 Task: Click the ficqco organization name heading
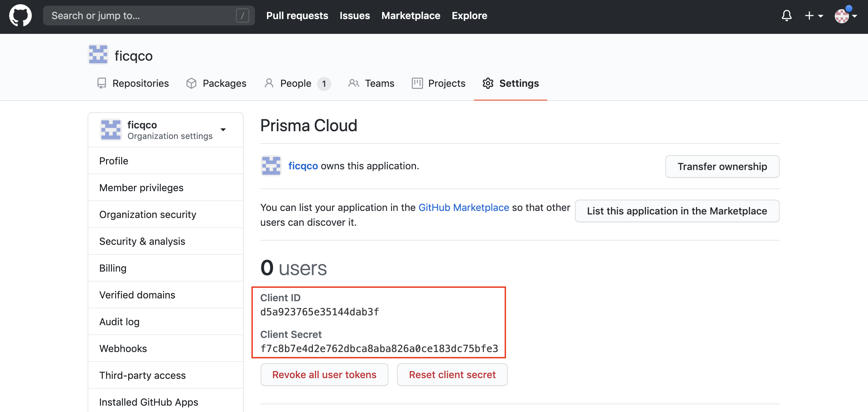point(133,56)
